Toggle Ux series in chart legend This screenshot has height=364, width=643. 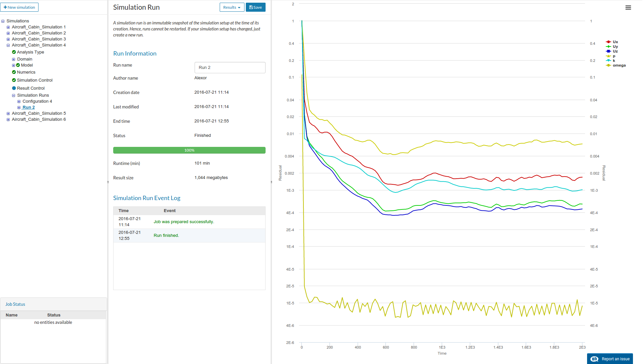pos(615,42)
